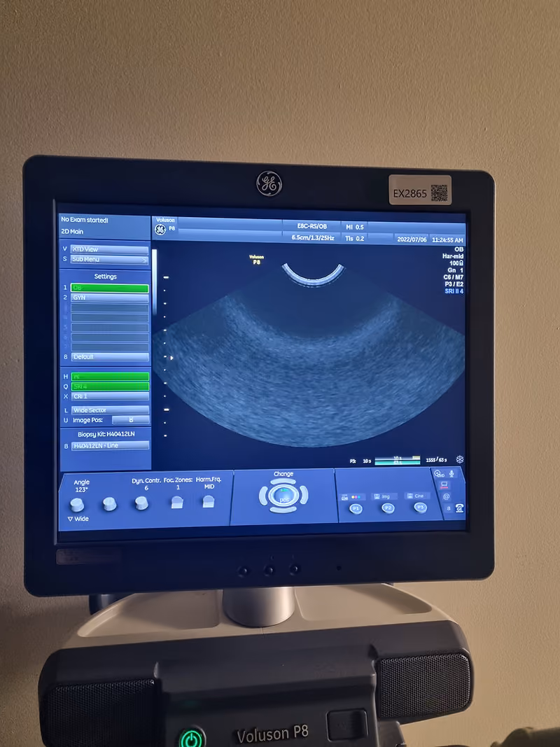Click the P2 button
This screenshot has height=747, width=560.
[x=388, y=508]
